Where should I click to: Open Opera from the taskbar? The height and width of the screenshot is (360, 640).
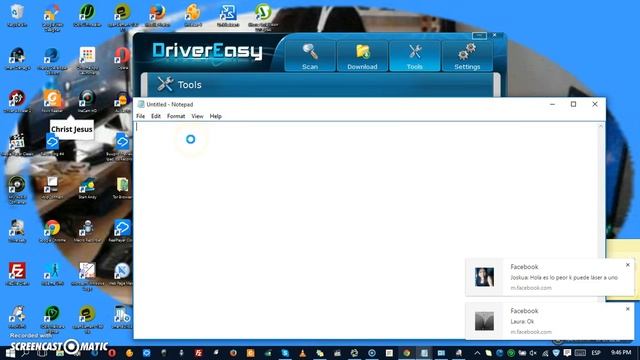tap(112, 353)
